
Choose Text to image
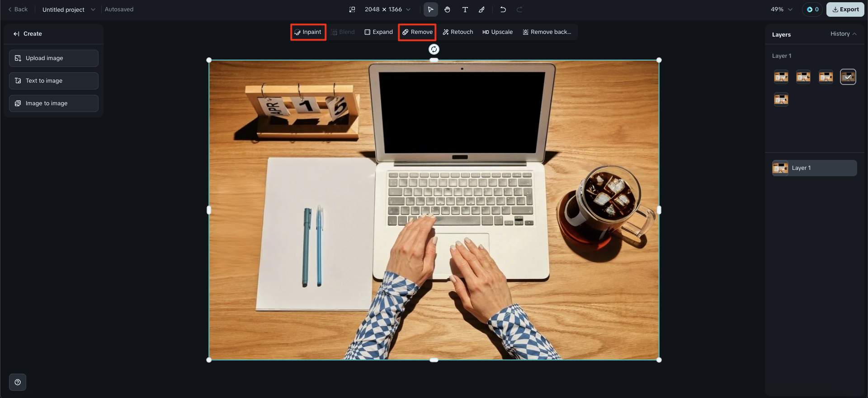pos(54,81)
